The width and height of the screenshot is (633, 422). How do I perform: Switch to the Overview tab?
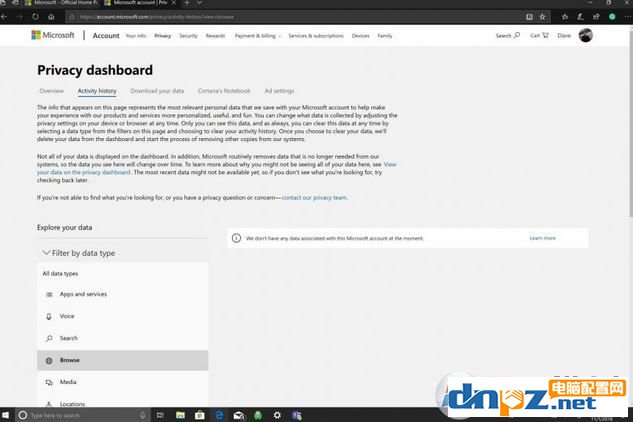coord(51,91)
